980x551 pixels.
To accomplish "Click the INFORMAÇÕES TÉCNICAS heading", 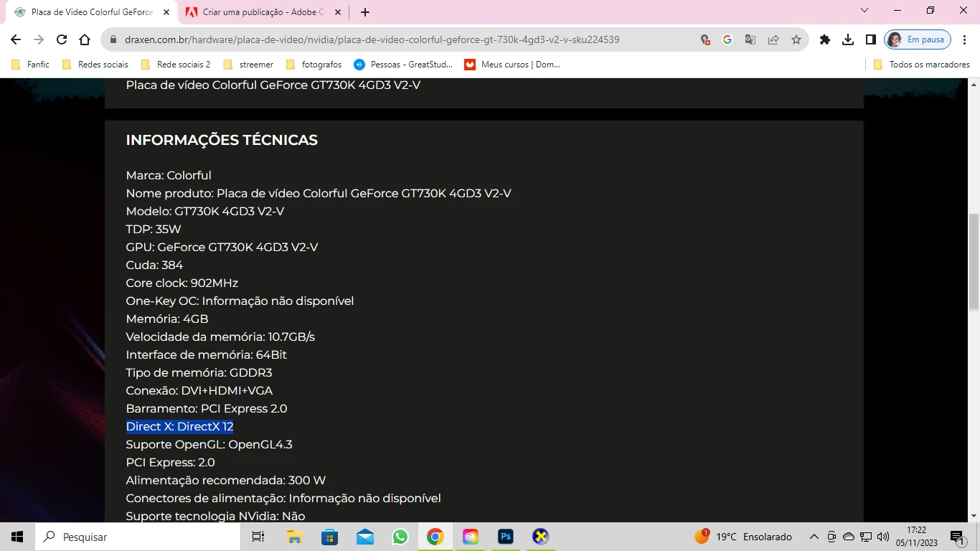I will 222,140.
